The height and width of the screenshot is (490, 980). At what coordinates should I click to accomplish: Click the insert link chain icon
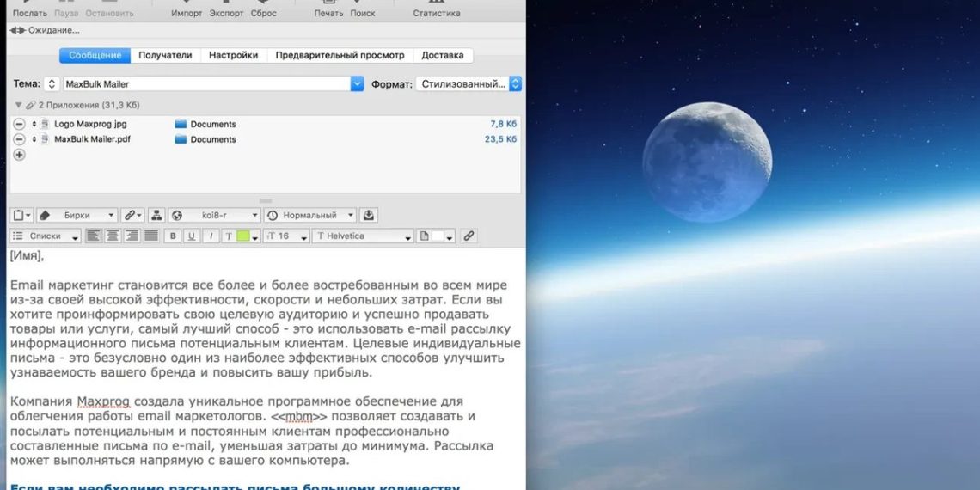[469, 236]
